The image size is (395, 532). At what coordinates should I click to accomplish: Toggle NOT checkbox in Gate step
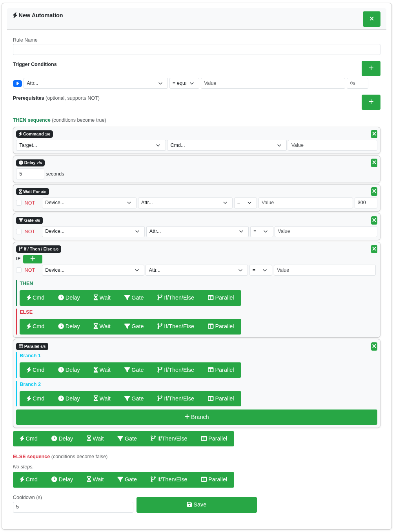(x=19, y=232)
